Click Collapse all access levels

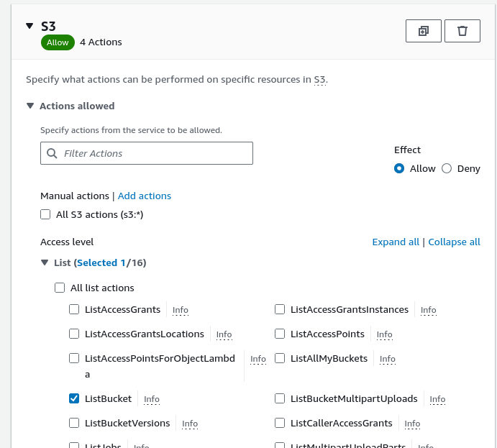(454, 242)
